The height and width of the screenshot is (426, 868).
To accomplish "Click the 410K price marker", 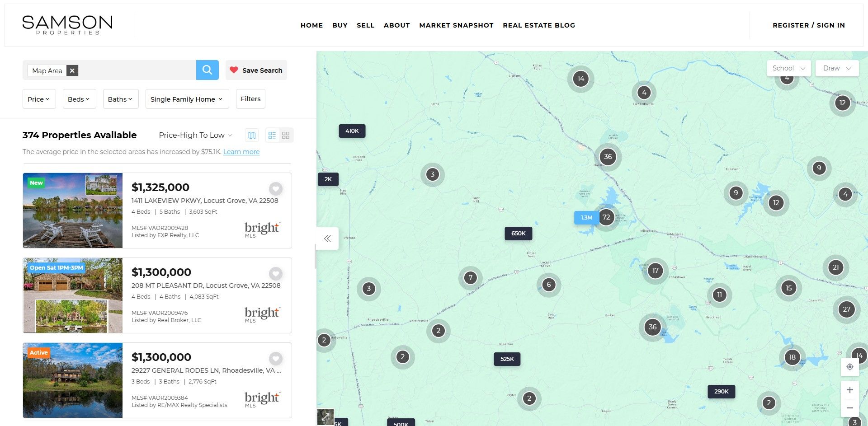I will click(x=352, y=131).
